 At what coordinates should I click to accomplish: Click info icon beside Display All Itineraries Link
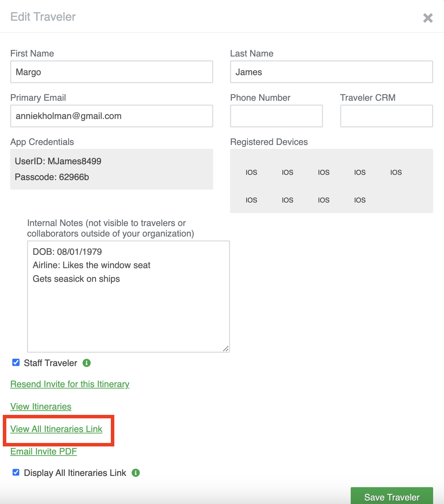coord(136,473)
